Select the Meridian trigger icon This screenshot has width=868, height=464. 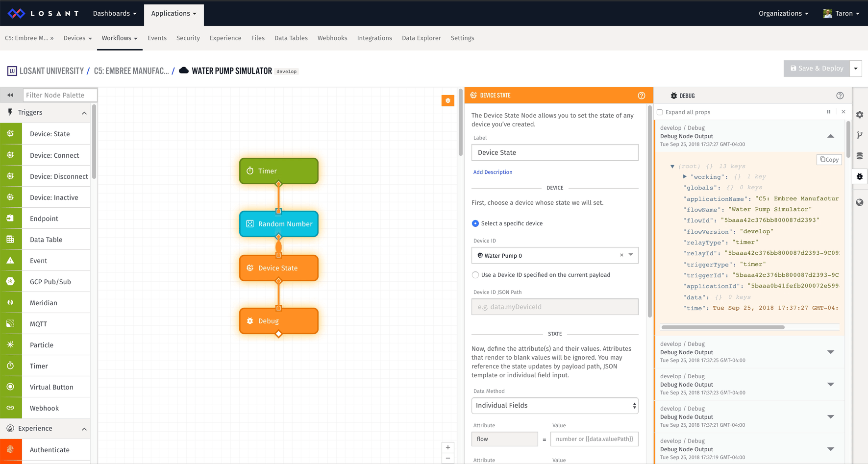click(x=10, y=302)
